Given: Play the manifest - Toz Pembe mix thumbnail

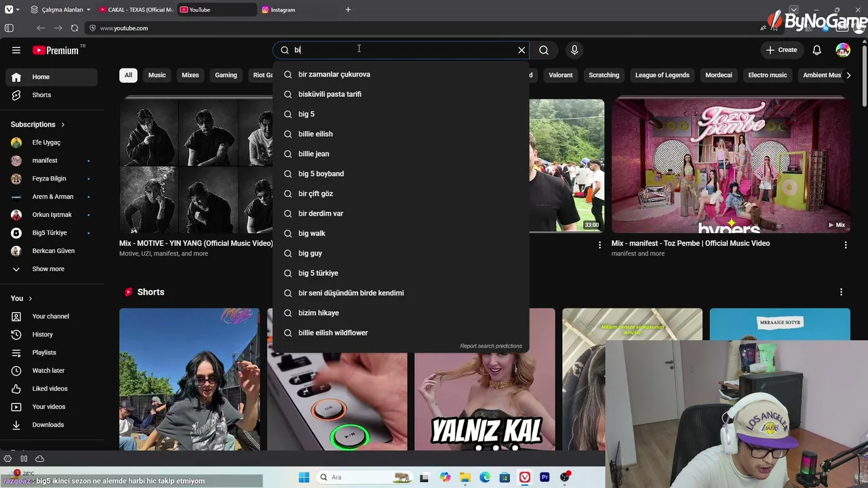Looking at the screenshot, I should click(x=731, y=166).
